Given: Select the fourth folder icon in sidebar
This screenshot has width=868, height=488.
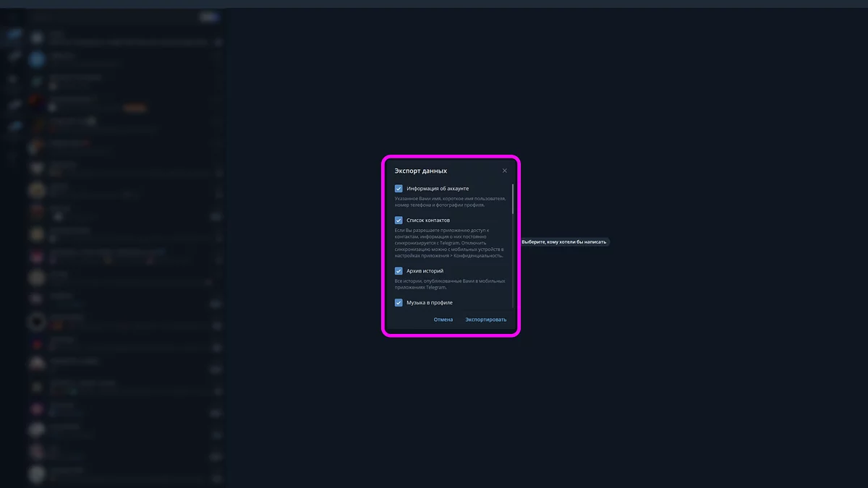Looking at the screenshot, I should coord(13,103).
